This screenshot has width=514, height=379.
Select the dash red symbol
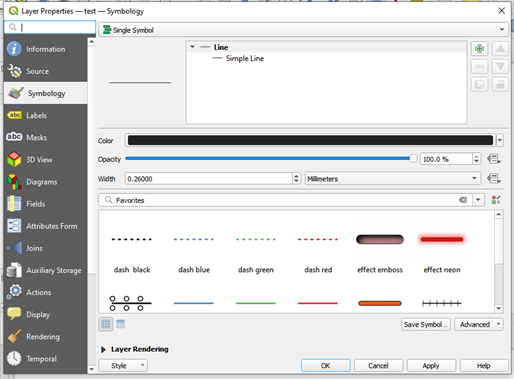[318, 253]
